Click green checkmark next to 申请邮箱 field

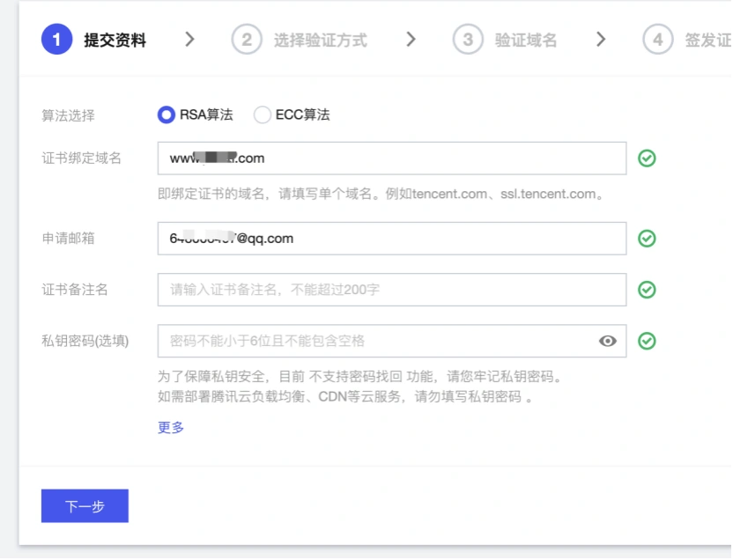pyautogui.click(x=647, y=239)
